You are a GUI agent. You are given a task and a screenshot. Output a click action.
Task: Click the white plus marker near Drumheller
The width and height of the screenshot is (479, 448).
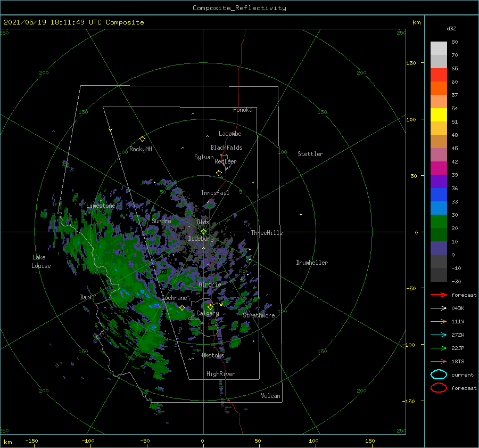tap(301, 214)
